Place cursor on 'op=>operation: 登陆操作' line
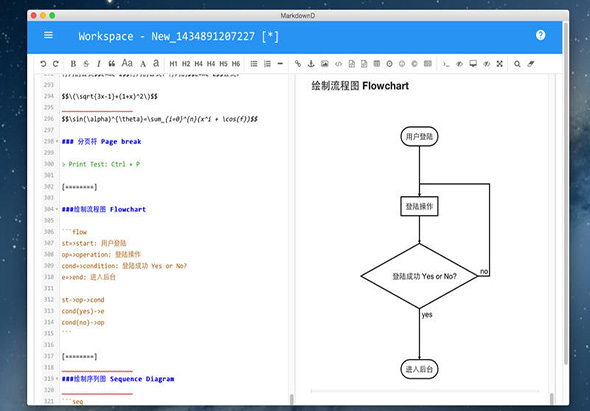590x411 pixels. click(101, 254)
